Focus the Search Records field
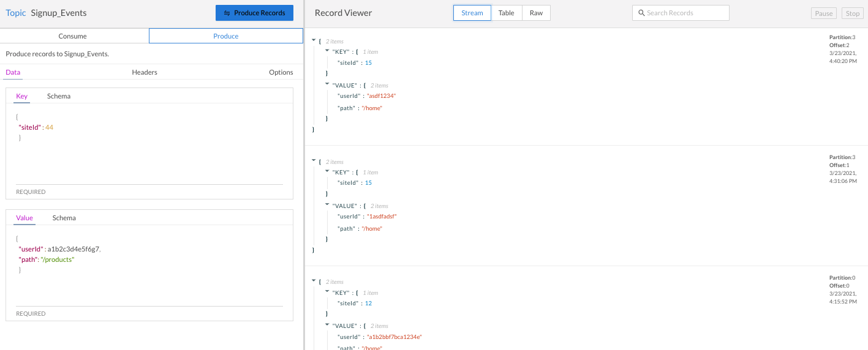Screen dimensions: 868x350 point(681,13)
